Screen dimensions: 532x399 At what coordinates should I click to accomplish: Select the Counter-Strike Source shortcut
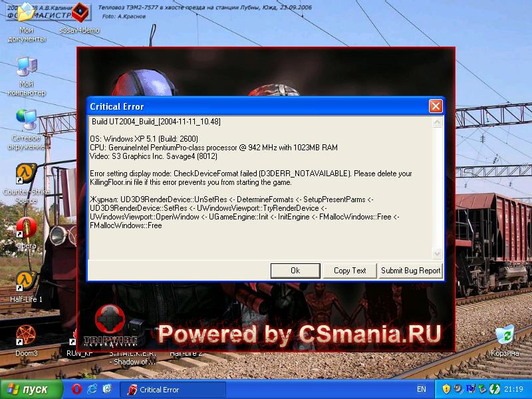coord(26,184)
